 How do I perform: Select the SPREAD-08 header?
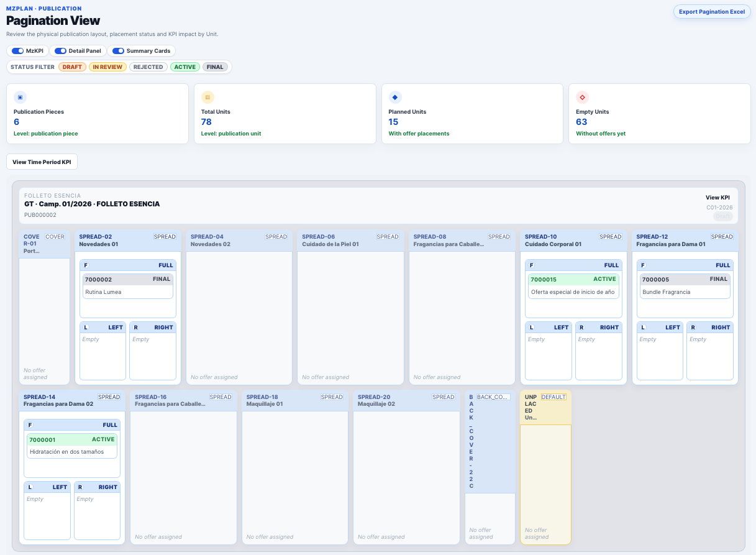pyautogui.click(x=462, y=241)
